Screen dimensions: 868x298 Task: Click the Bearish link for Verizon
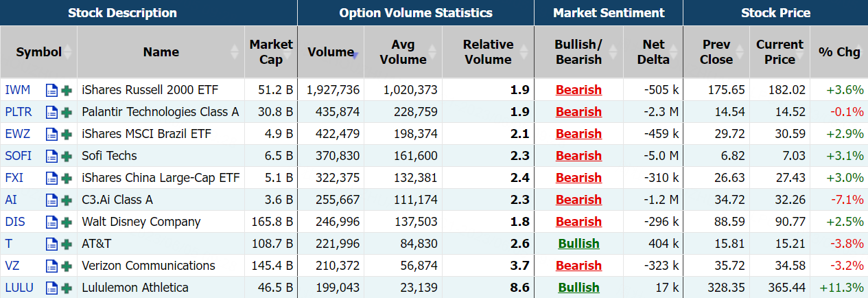(578, 266)
